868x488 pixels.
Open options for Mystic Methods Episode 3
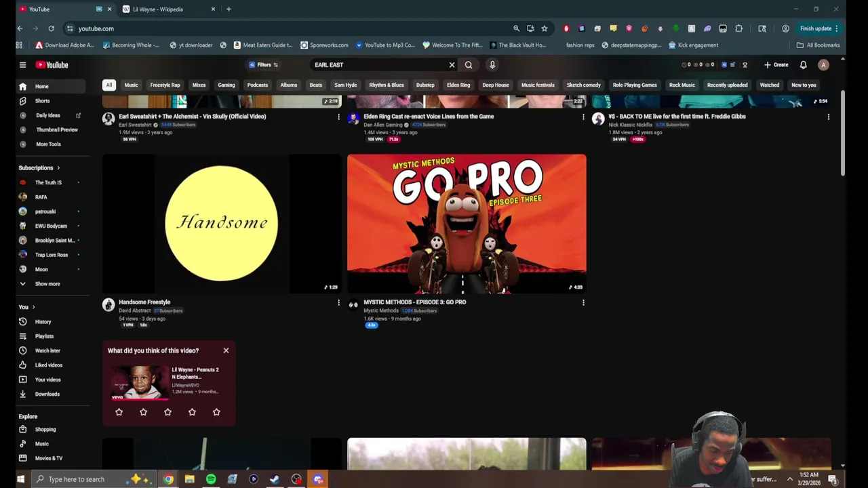583,303
